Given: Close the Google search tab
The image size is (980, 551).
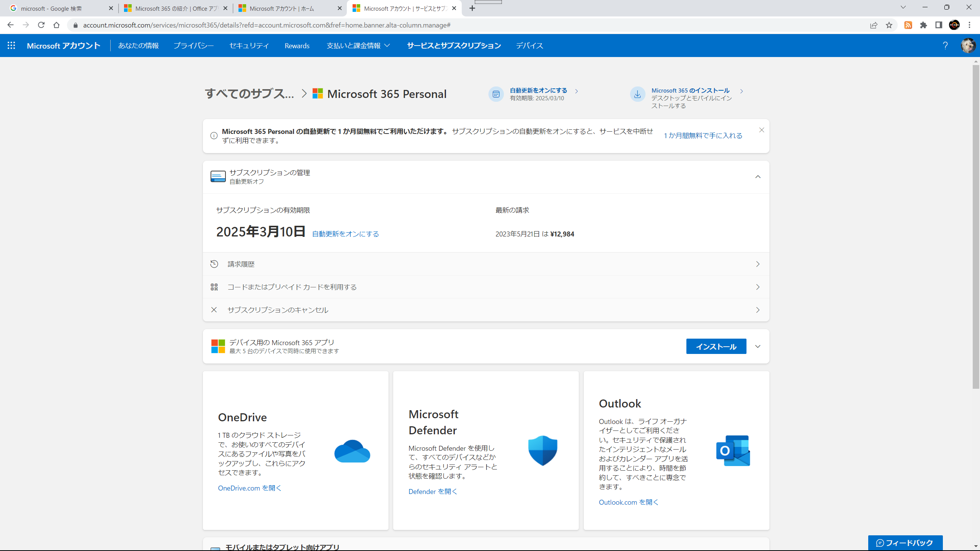Looking at the screenshot, I should pyautogui.click(x=111, y=8).
